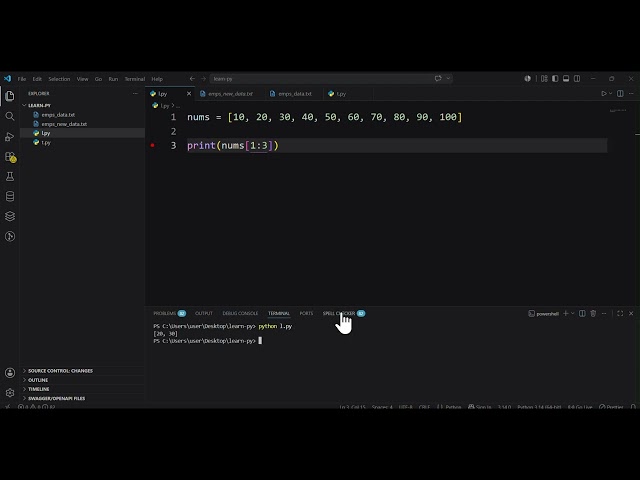Kill terminal with trash icon
The width and height of the screenshot is (640, 480).
(x=593, y=313)
